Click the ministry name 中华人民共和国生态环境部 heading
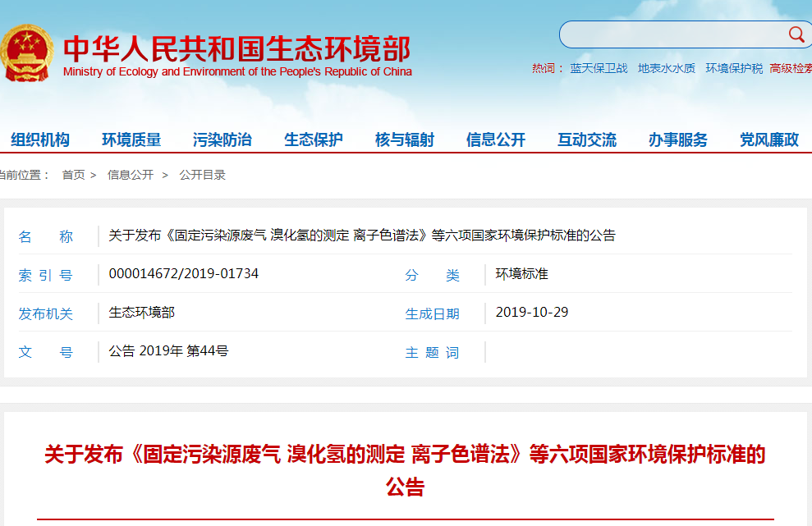 point(237,48)
